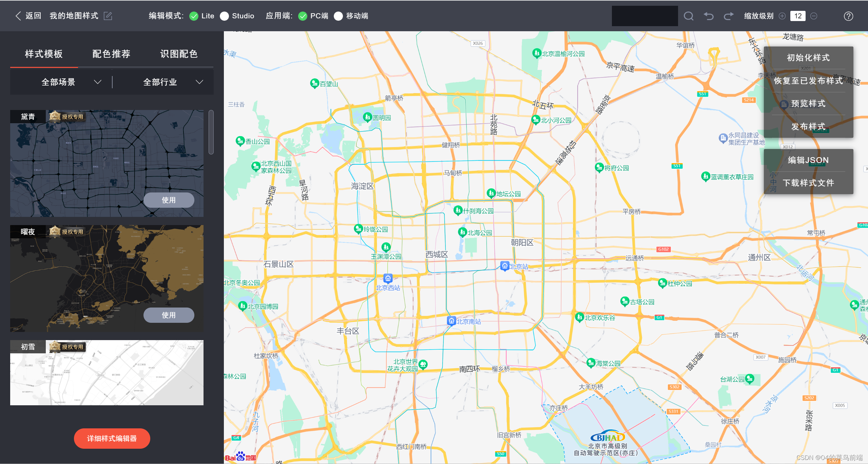Screen dimensions: 868x464
Task: Click the 详细样式编辑器 button
Action: tap(112, 438)
